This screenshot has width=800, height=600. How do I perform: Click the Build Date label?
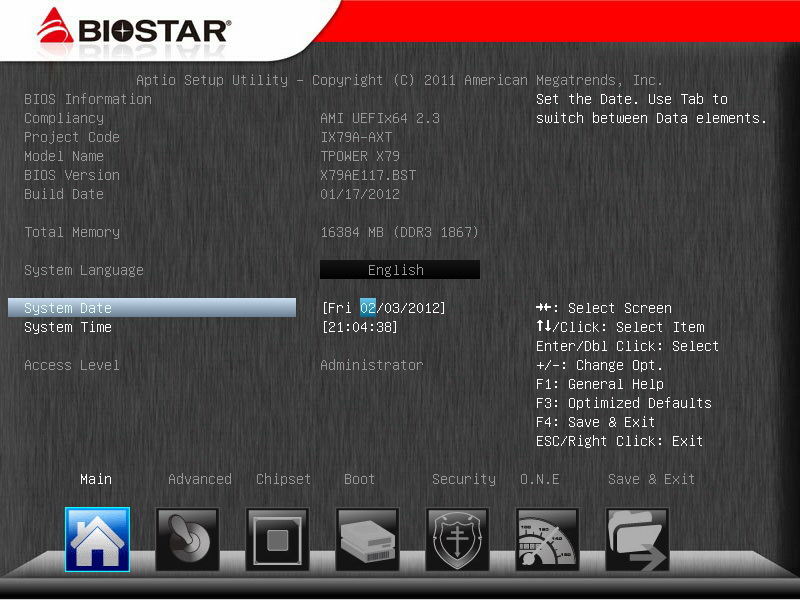[x=64, y=194]
